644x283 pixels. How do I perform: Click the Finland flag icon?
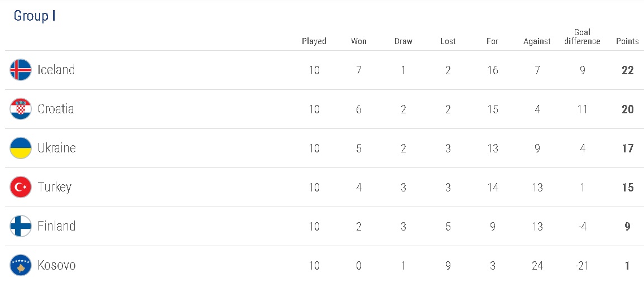pos(21,226)
